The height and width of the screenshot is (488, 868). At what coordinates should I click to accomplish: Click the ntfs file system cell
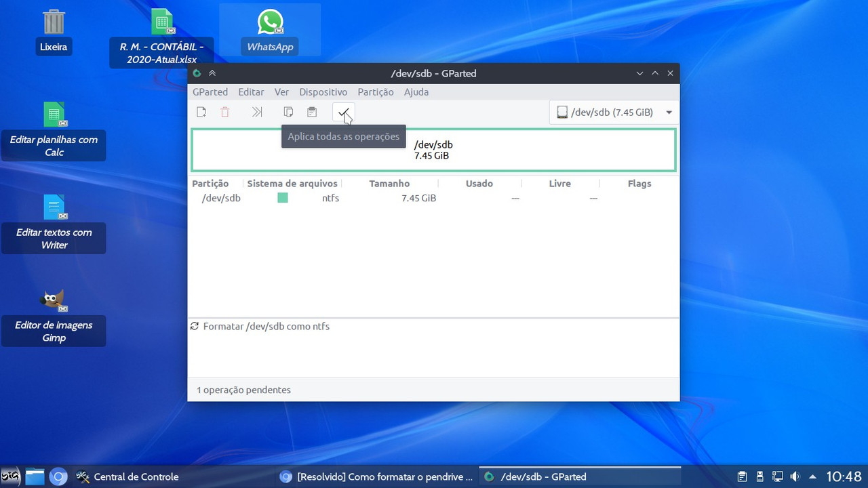click(x=330, y=198)
